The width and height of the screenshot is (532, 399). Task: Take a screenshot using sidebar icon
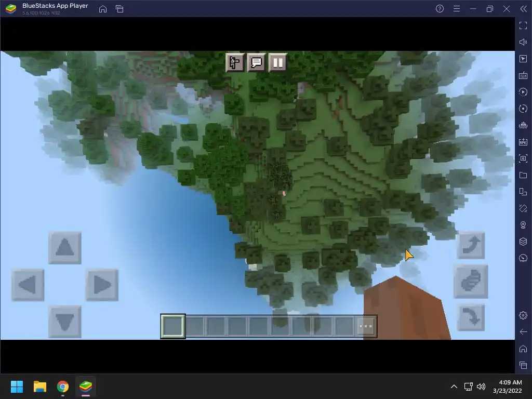point(523,158)
